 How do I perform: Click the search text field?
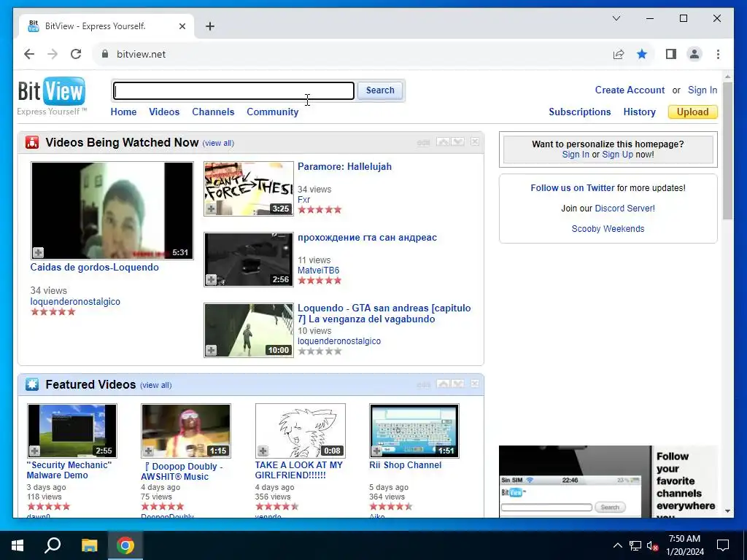pyautogui.click(x=233, y=90)
